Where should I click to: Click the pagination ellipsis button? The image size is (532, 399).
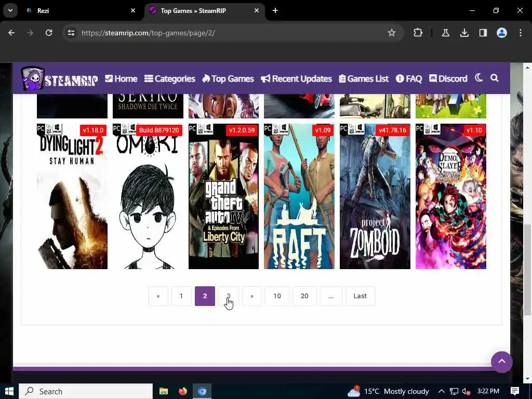tap(331, 296)
